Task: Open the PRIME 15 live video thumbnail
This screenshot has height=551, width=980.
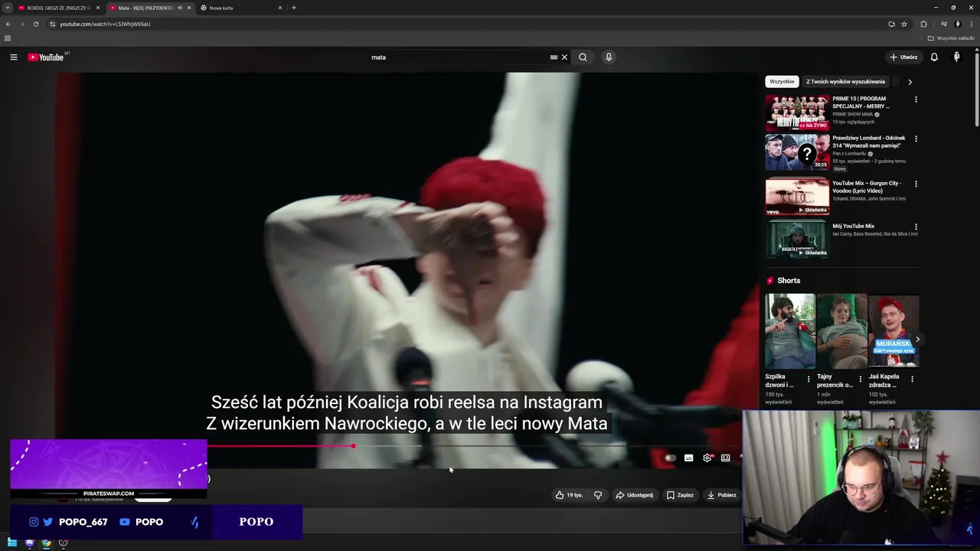Action: tap(797, 112)
